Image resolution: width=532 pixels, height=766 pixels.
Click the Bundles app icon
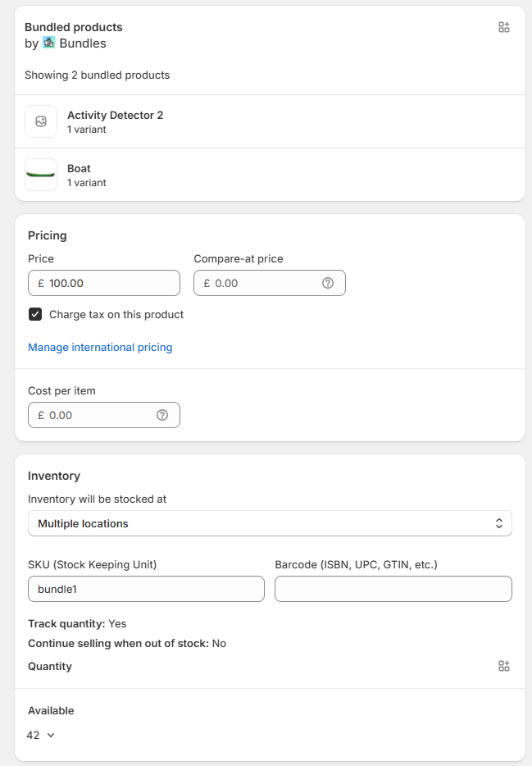[x=49, y=43]
